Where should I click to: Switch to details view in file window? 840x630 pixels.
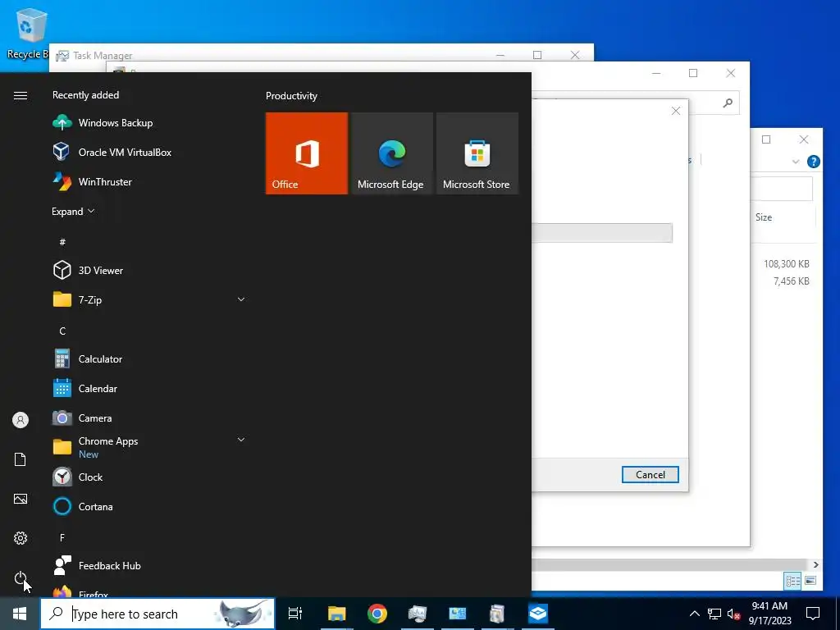coord(792,581)
